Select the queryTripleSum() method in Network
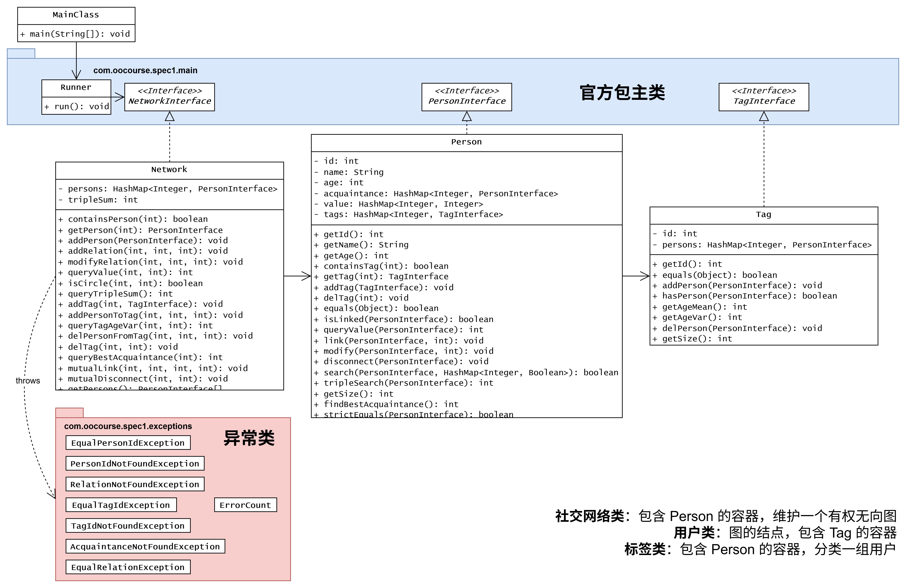This screenshot has width=906, height=588. tap(120, 294)
